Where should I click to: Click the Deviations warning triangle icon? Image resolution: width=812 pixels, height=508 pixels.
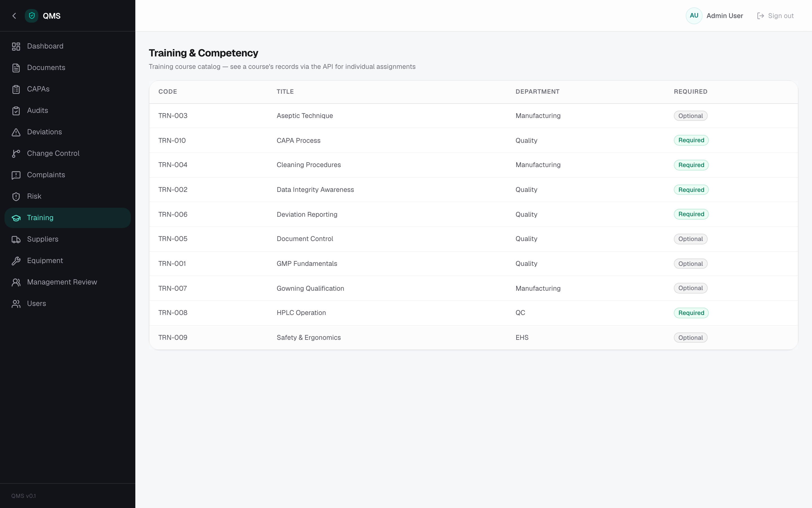point(16,132)
